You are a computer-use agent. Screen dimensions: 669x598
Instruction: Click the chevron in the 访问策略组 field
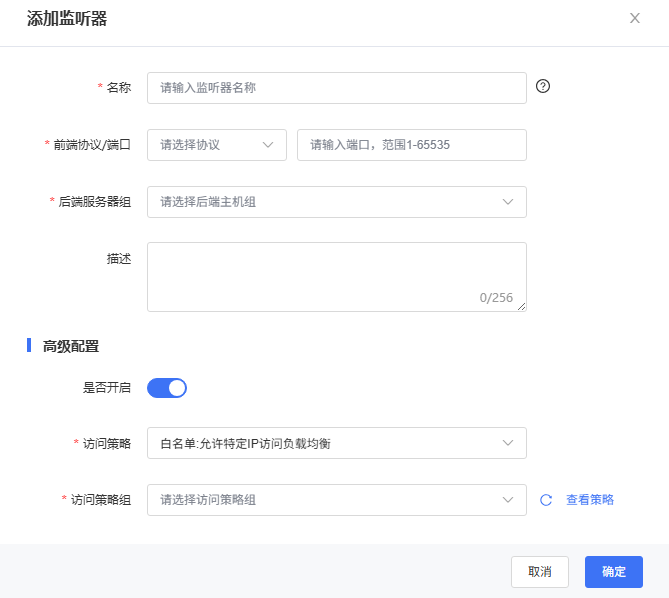point(508,500)
